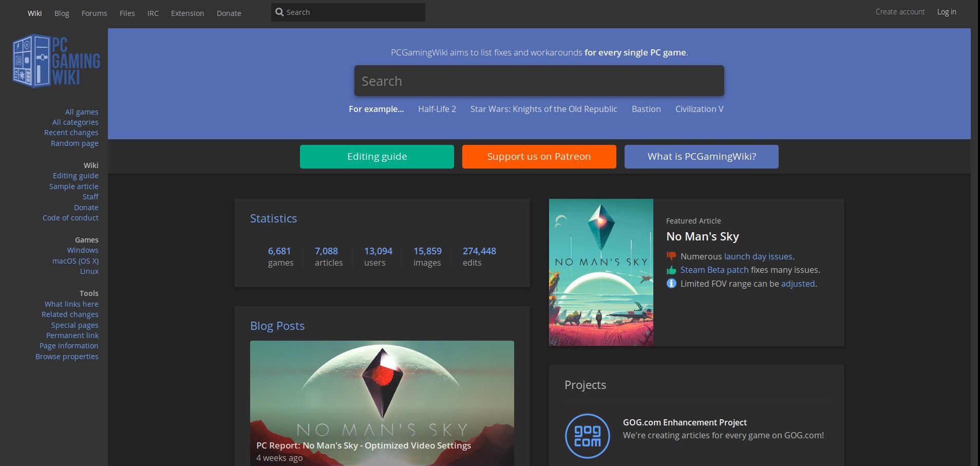
Task: Click the blue info icon beside Limited FOV
Action: pos(671,283)
